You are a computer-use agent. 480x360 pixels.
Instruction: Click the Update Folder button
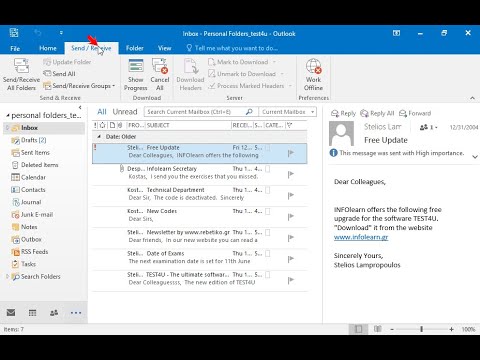67,62
